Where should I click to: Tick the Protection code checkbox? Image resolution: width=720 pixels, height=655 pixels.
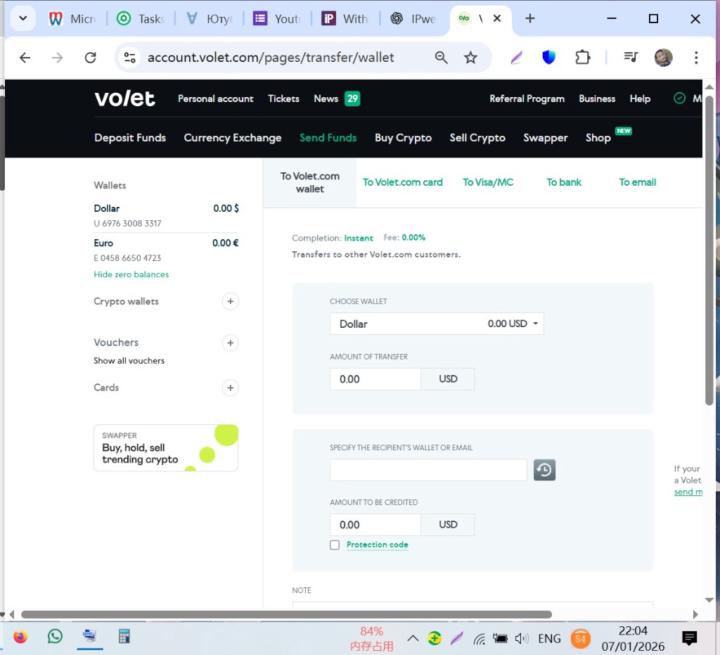[x=334, y=545]
